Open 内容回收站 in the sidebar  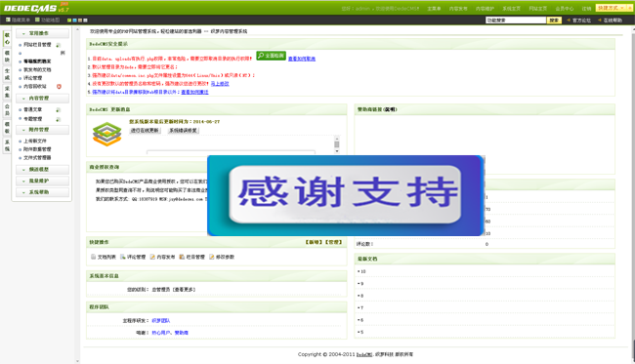35,87
